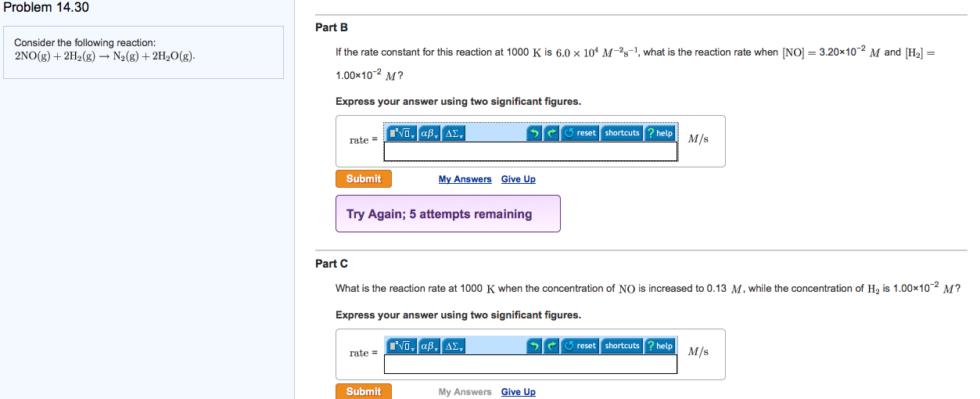
Task: Click the undo arrow in Part B toolbar
Action: [535, 133]
